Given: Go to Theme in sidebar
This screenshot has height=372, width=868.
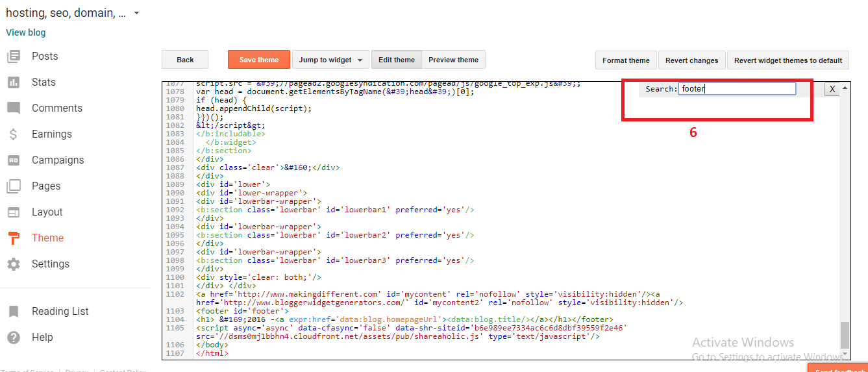Looking at the screenshot, I should (48, 238).
